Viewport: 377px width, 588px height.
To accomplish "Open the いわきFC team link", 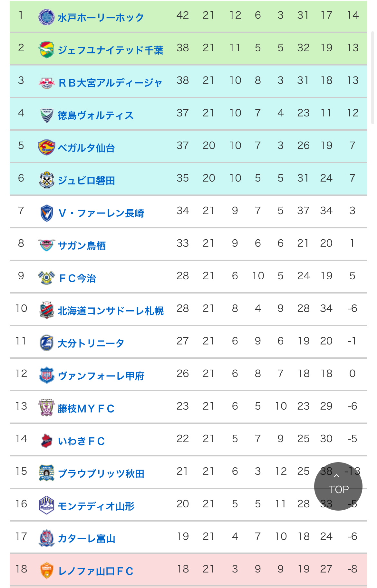I will pos(82,441).
